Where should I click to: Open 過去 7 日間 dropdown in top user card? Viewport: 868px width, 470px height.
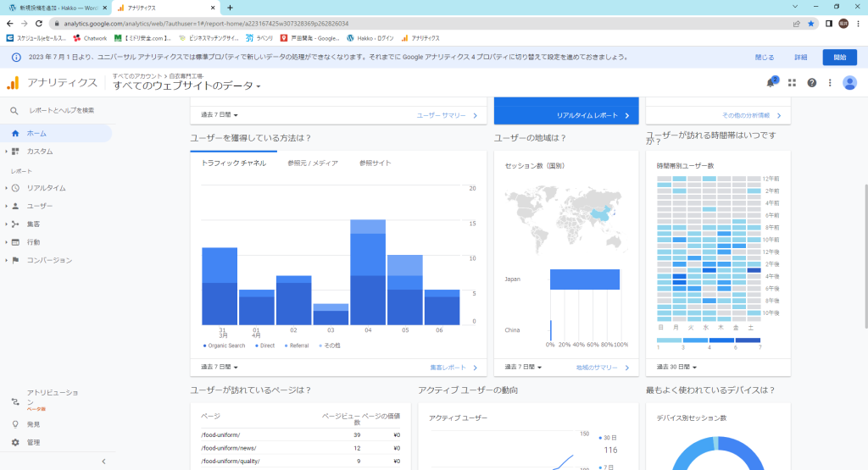pos(220,115)
